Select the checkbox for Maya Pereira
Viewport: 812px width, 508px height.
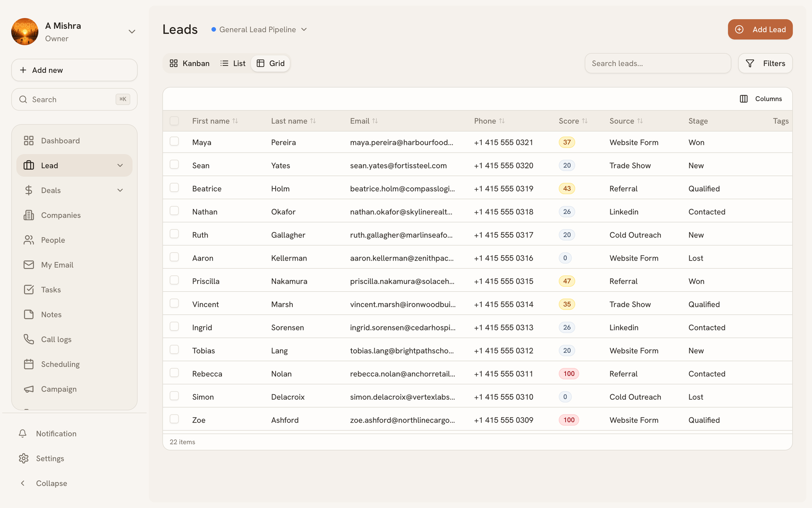(174, 141)
